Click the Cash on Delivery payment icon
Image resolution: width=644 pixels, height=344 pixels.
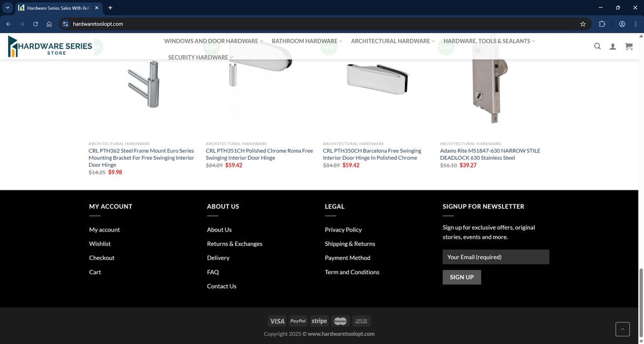361,321
